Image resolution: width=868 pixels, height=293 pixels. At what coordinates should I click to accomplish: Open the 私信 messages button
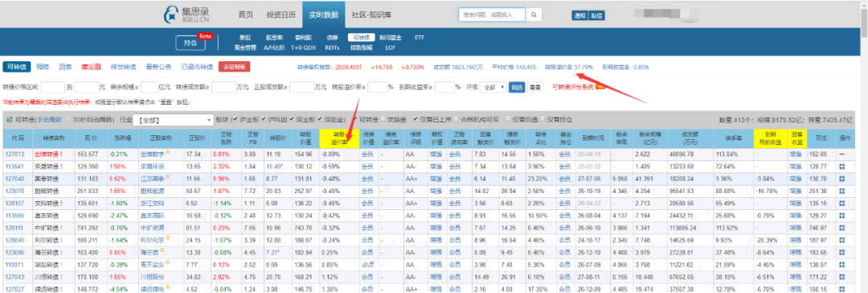(x=596, y=15)
